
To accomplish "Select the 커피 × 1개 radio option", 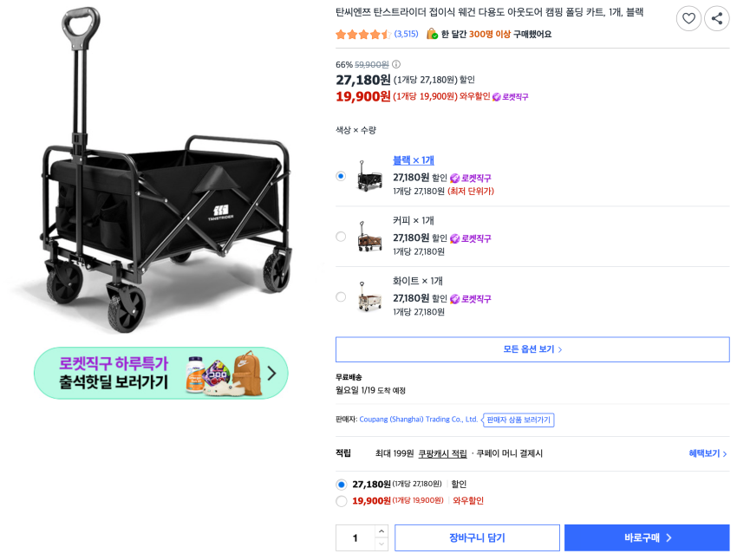I will [341, 237].
